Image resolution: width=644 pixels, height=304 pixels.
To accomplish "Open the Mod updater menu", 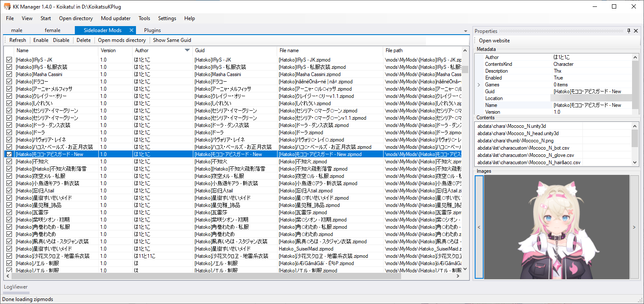I will click(x=115, y=18).
